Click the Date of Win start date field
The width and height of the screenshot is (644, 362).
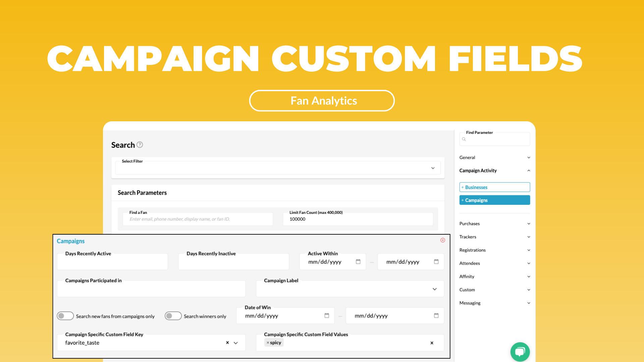click(285, 316)
